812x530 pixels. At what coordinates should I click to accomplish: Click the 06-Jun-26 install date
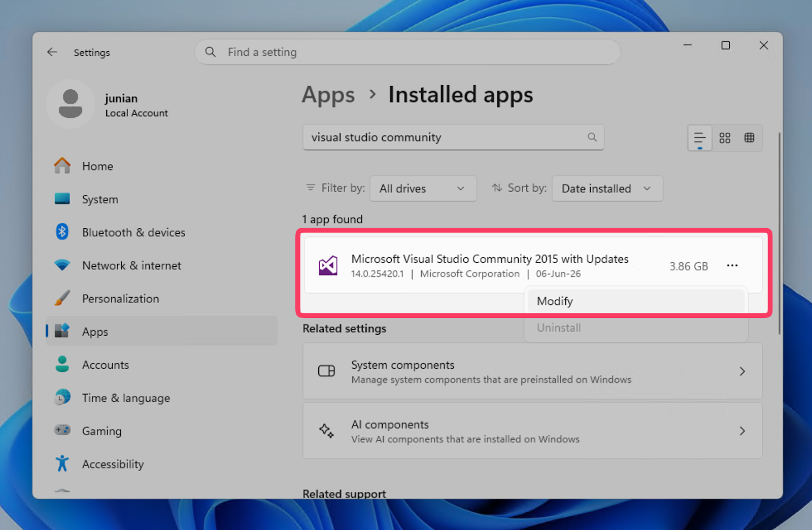[558, 274]
